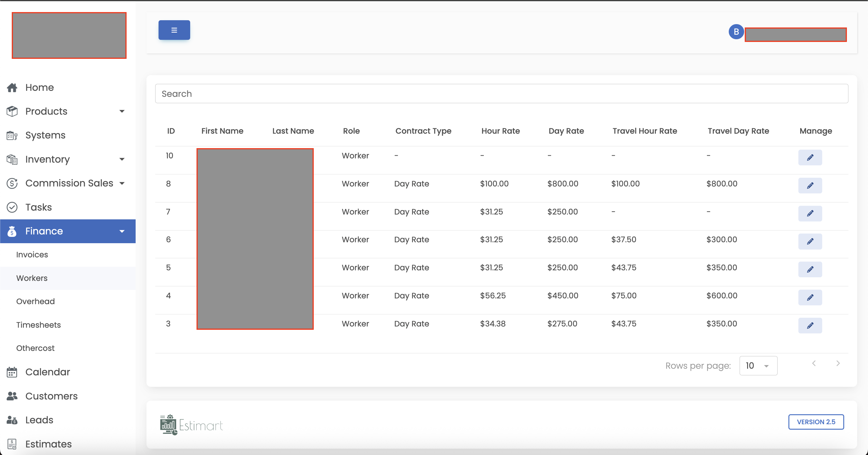Edit worker 3 using its pencil icon

point(810,326)
